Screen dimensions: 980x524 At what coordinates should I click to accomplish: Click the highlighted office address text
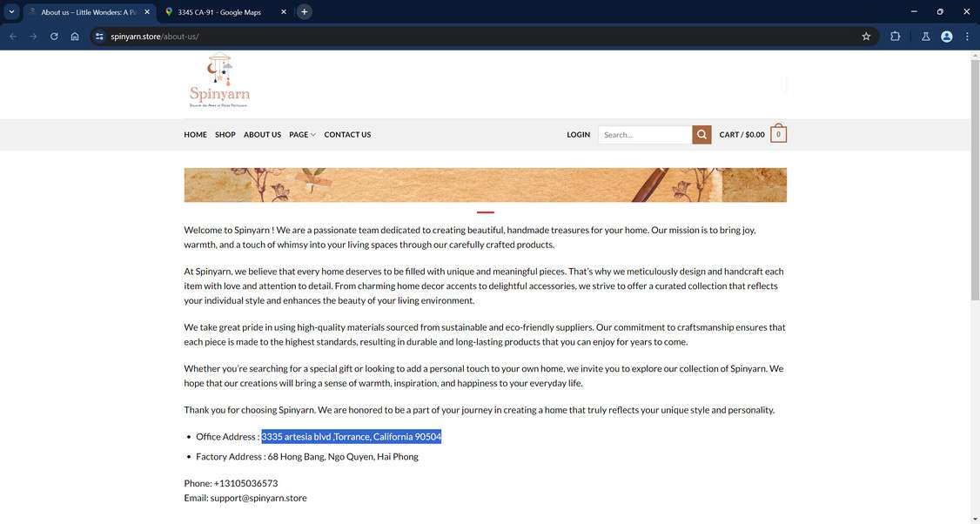coord(352,436)
